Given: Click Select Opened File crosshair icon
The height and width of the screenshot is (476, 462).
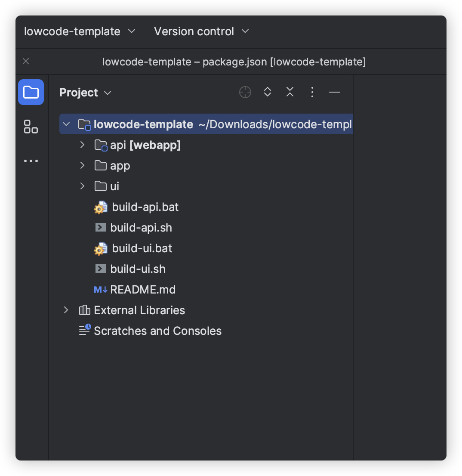Looking at the screenshot, I should tap(245, 92).
